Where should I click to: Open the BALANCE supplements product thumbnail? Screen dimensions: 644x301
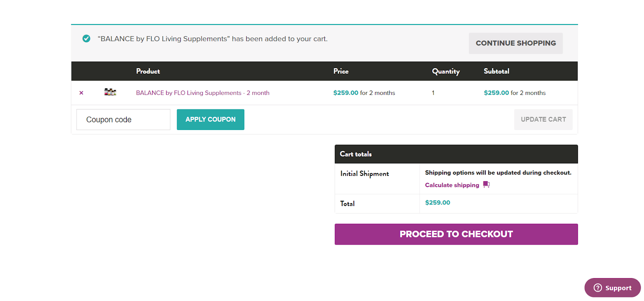click(110, 92)
